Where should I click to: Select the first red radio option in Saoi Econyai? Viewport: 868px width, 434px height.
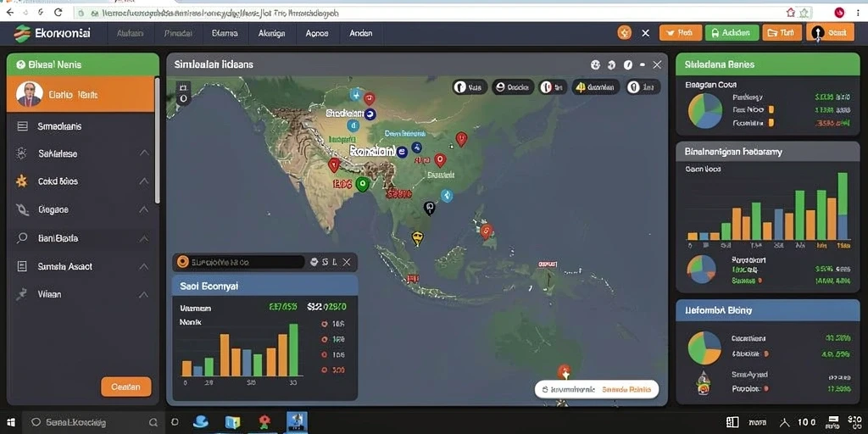[325, 324]
